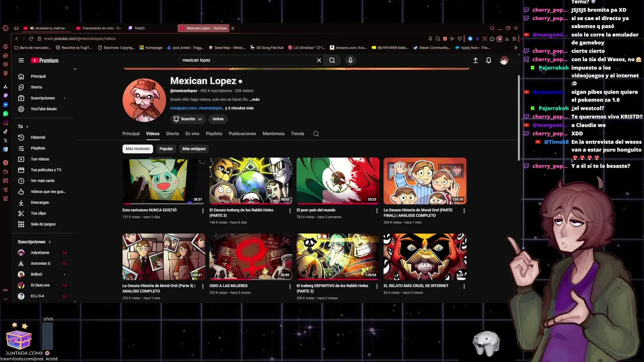The image size is (644, 362).
Task: Go back with the browser back arrow
Action: (17, 39)
